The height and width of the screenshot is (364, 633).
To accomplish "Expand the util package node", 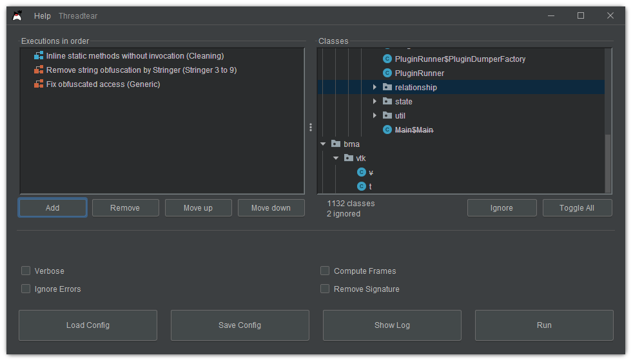I will (x=375, y=116).
